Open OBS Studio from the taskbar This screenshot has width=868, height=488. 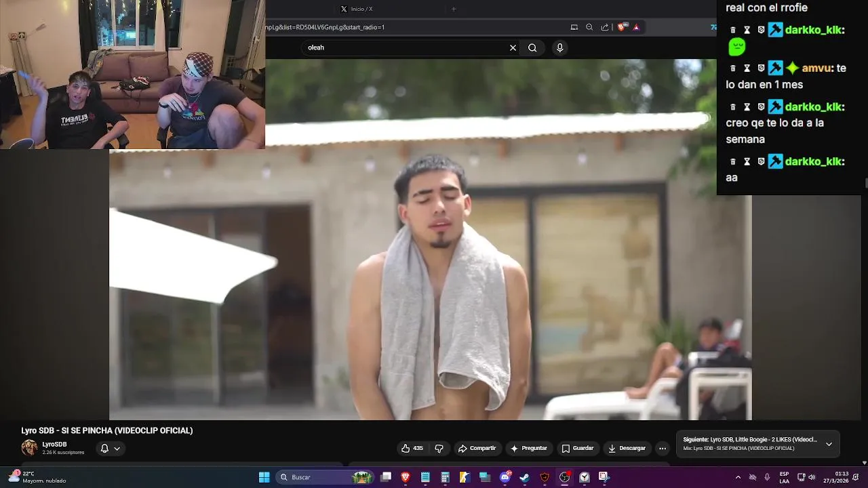(564, 477)
